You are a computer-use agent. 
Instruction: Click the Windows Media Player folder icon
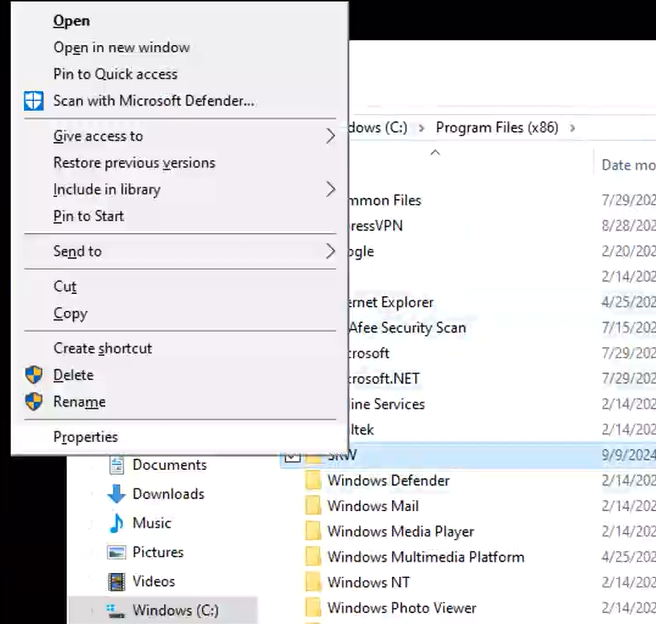pos(313,532)
